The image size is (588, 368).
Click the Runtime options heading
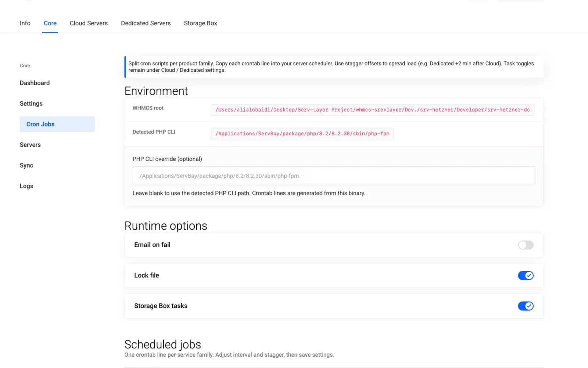tap(166, 226)
